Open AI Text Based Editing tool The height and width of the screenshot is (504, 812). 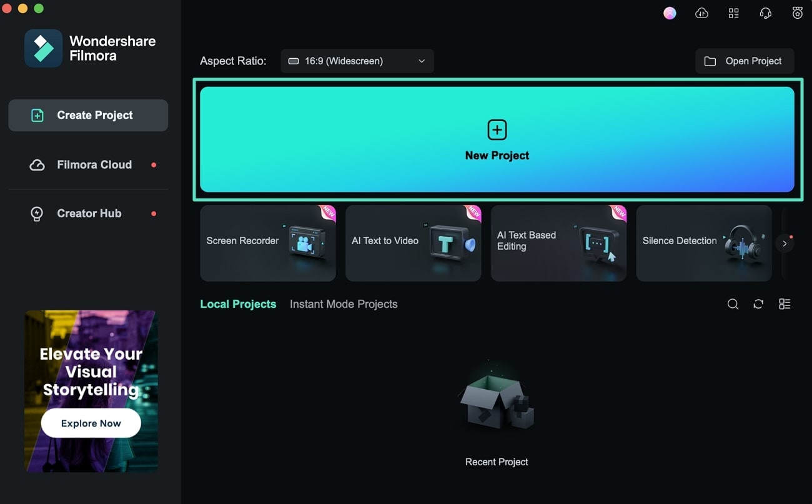pos(558,243)
